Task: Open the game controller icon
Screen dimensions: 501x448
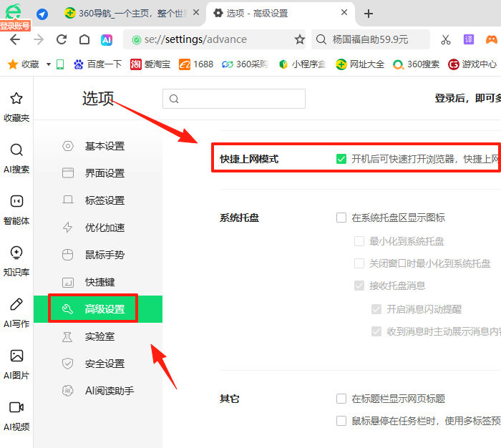Action: (492, 39)
